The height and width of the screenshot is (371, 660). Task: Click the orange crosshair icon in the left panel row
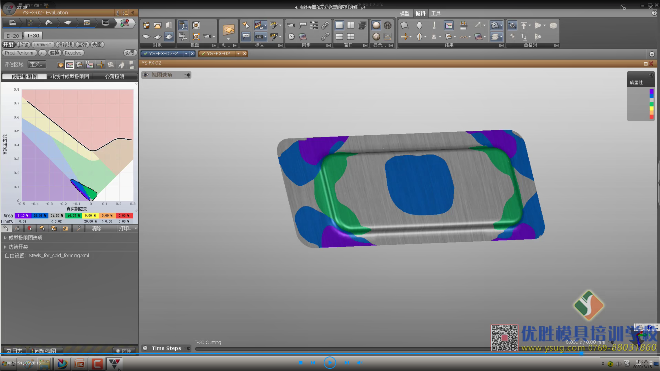pos(100,65)
